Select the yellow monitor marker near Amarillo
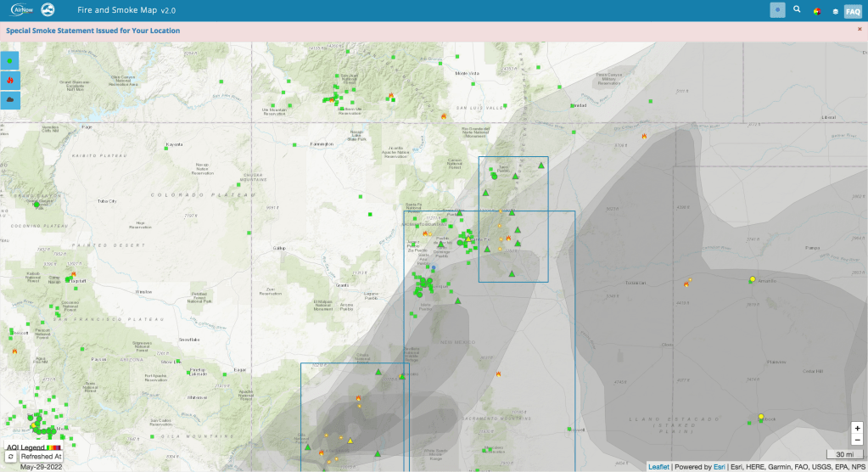Viewport: 868px width, 472px height. pos(753,279)
